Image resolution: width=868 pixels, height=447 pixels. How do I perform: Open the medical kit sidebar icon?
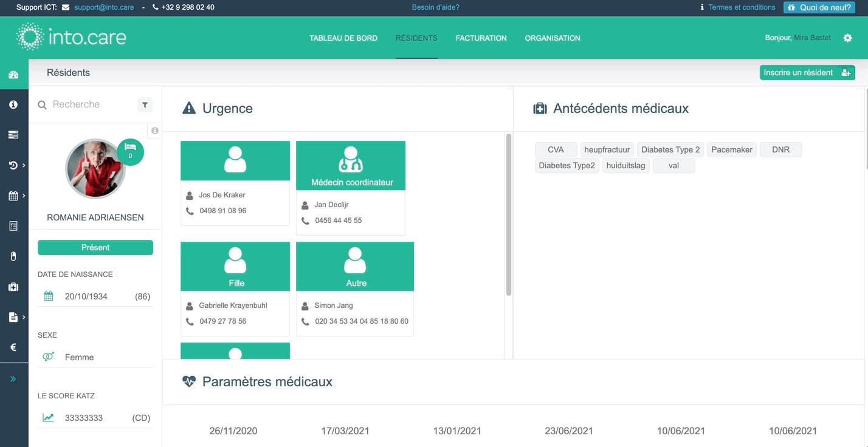(13, 287)
